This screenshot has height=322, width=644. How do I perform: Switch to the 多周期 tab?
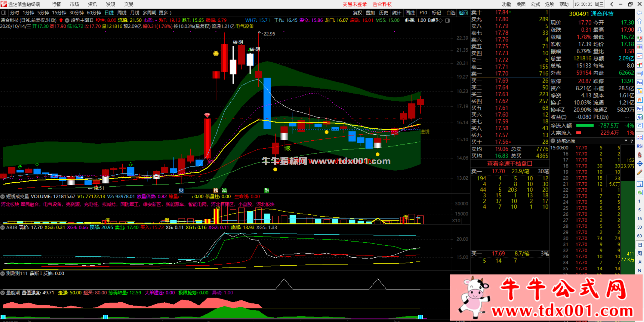pos(150,13)
